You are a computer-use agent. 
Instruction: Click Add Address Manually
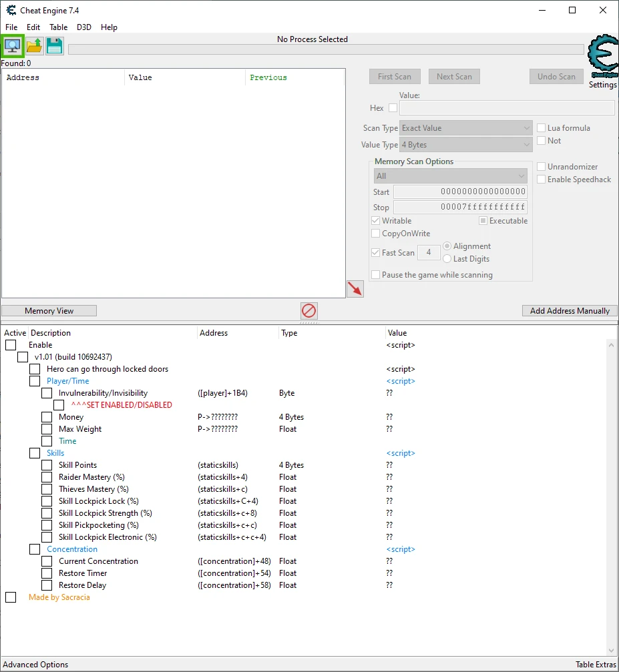tap(570, 311)
